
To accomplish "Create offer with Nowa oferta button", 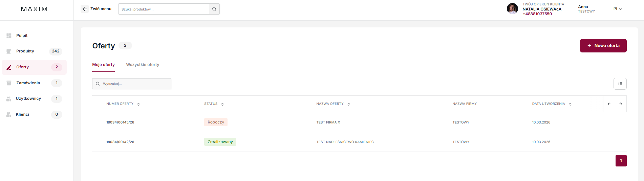I will click(603, 46).
